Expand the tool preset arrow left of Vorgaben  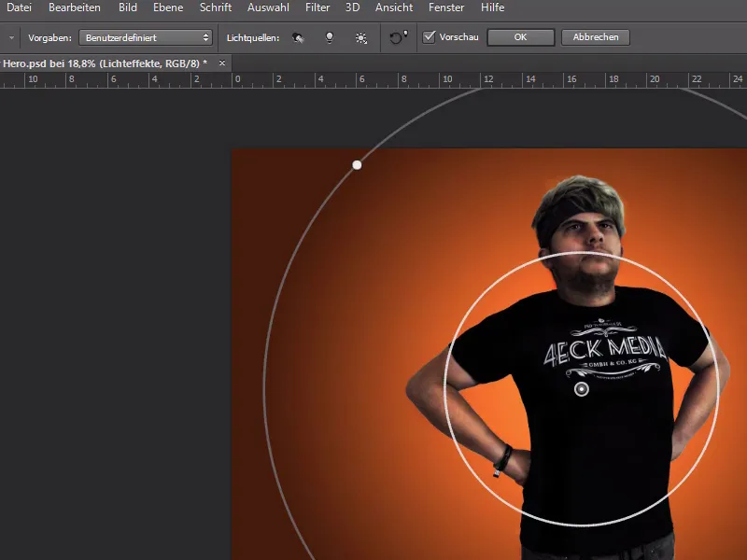coord(11,37)
